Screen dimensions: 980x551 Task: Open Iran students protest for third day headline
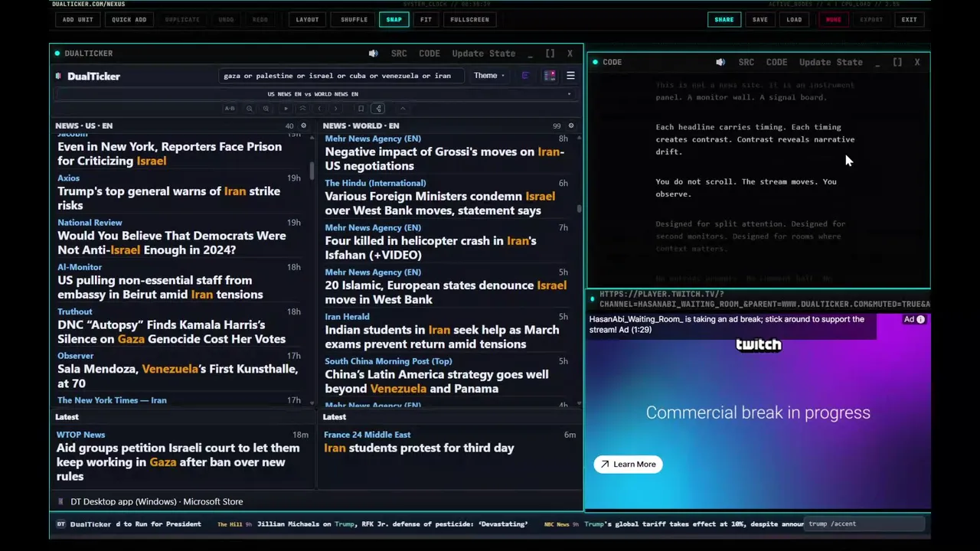(419, 448)
